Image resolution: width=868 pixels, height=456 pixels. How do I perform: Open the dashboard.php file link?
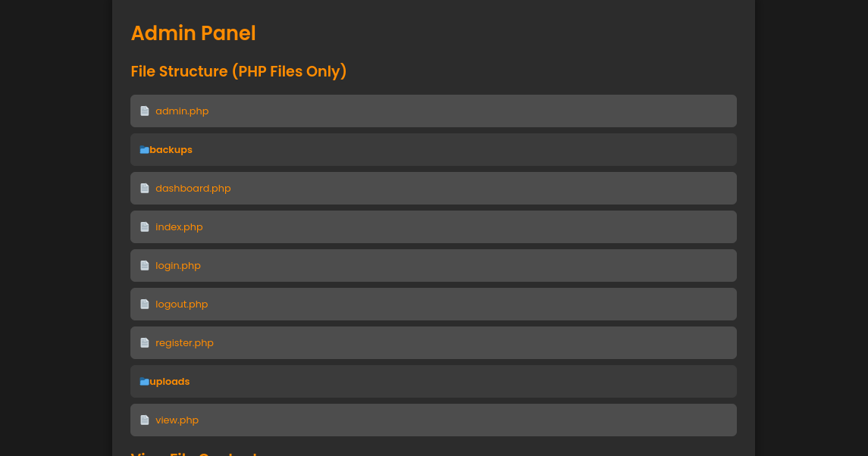pyautogui.click(x=193, y=189)
